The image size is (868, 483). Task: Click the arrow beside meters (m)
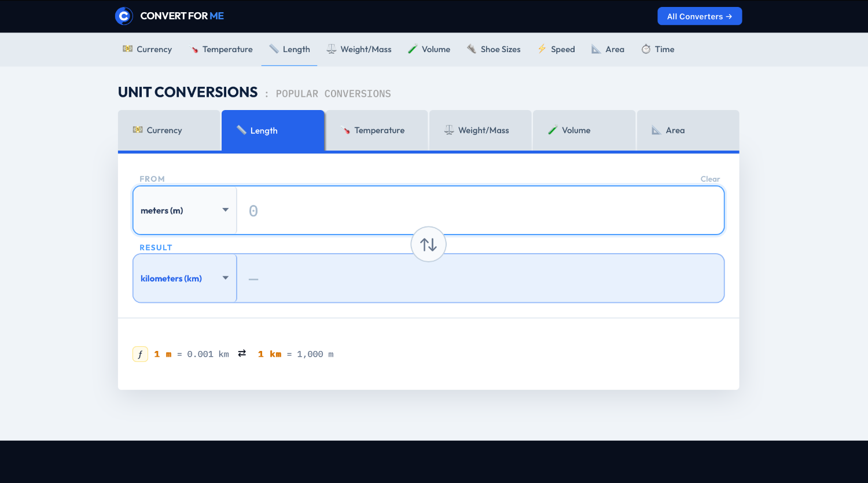[226, 210]
